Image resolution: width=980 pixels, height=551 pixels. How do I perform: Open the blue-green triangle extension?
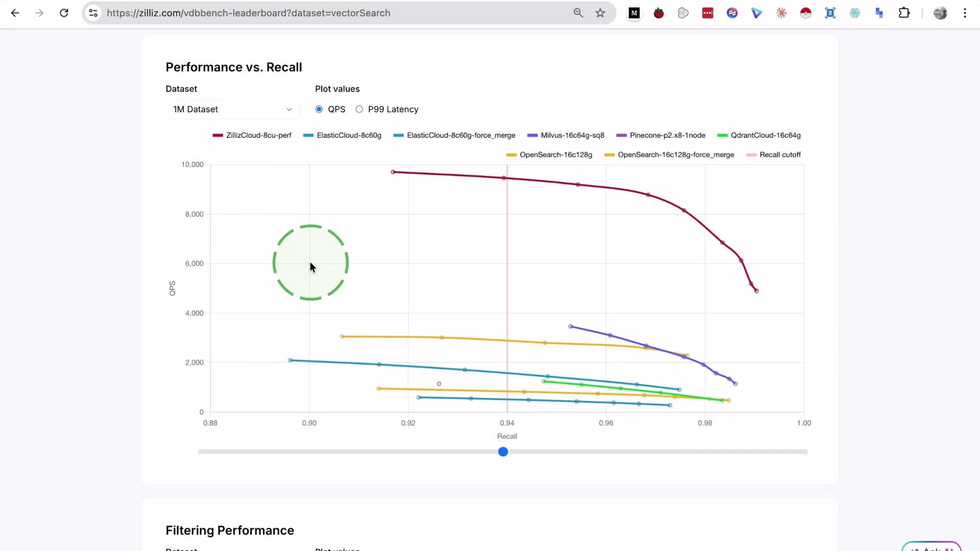click(x=757, y=13)
